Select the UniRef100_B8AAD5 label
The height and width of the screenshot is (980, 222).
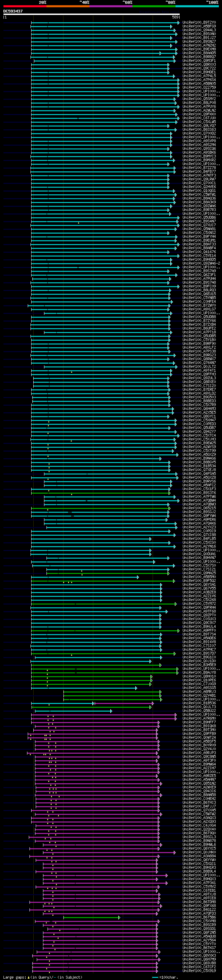[199, 53]
